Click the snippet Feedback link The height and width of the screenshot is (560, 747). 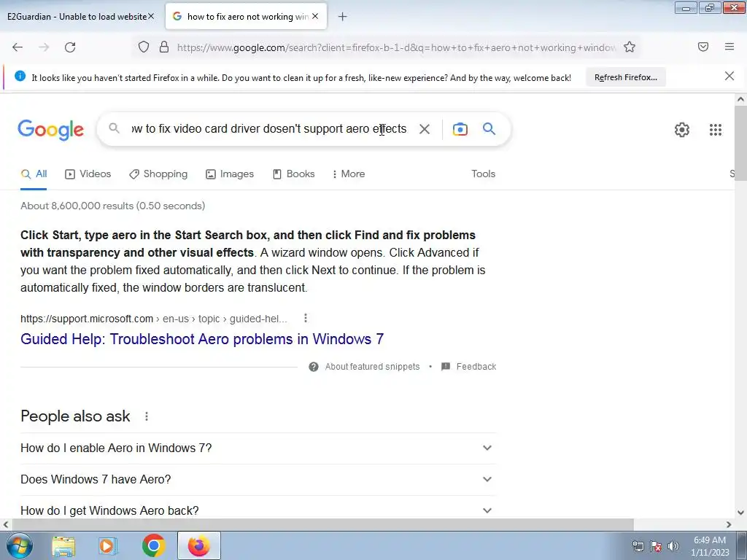pyautogui.click(x=469, y=367)
